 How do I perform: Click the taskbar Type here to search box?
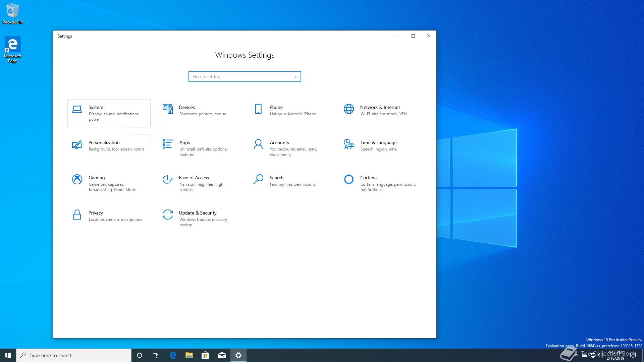pyautogui.click(x=74, y=355)
